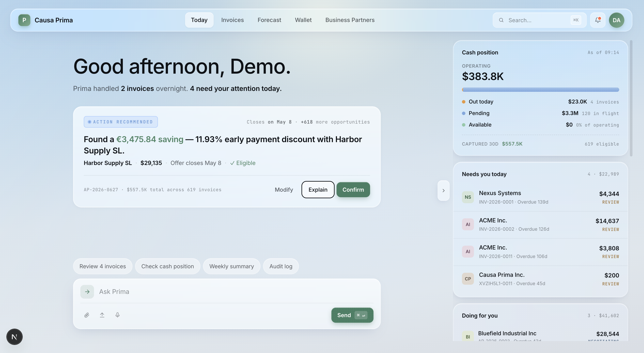Viewport: 644px width, 353px height.
Task: Select the Weekly summary chip
Action: point(231,266)
